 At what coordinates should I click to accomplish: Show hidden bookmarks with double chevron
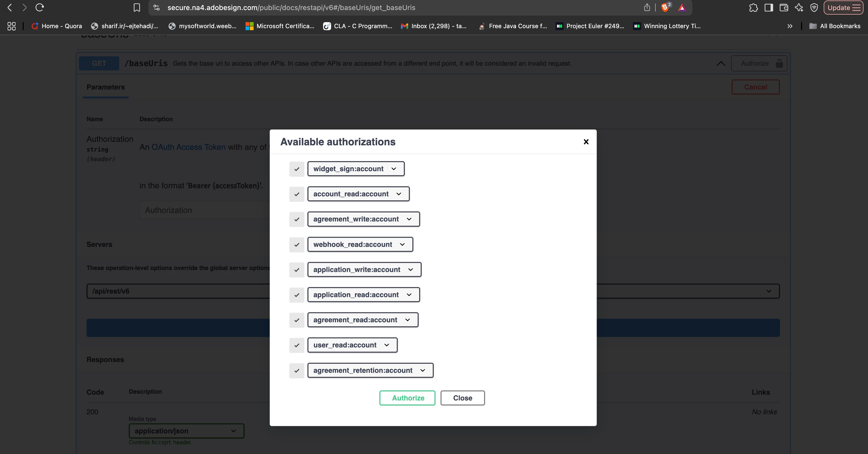790,26
